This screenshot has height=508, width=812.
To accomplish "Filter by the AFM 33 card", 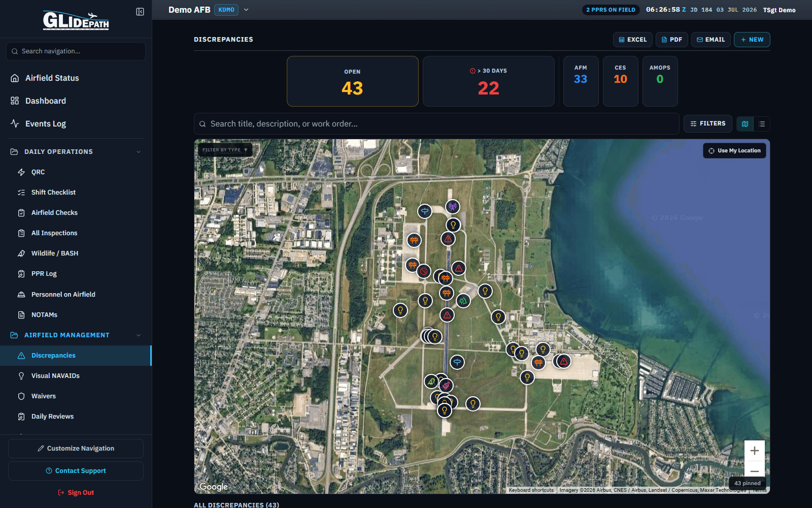I will pyautogui.click(x=581, y=81).
